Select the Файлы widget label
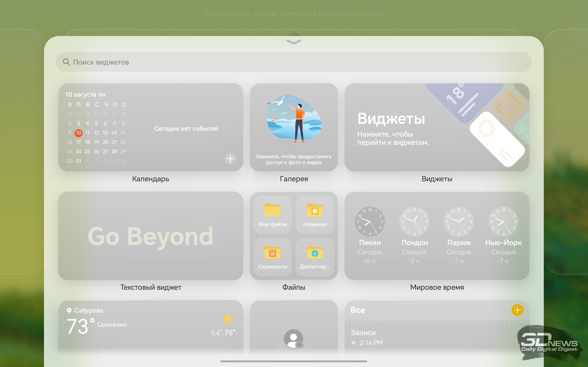The image size is (588, 367). tap(294, 287)
